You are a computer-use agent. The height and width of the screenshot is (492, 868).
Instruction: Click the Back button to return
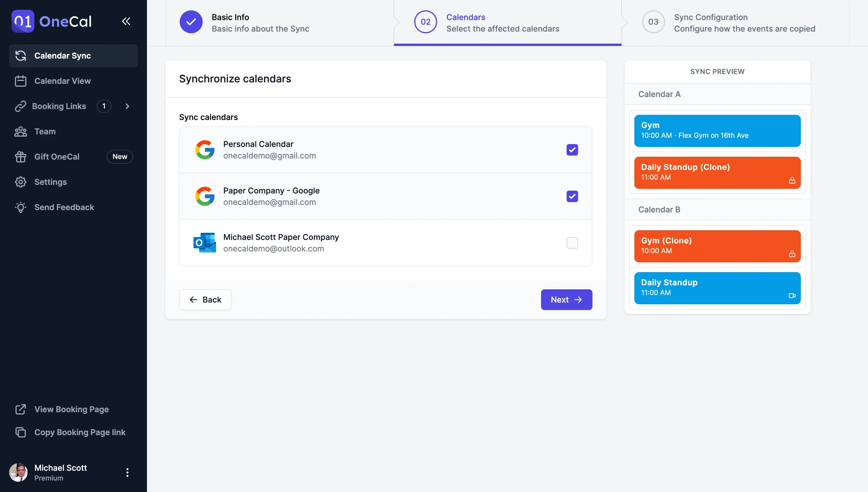(x=205, y=299)
